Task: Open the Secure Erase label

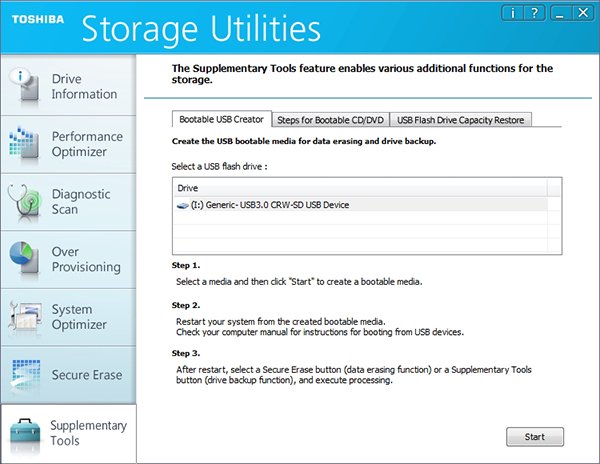Action: pyautogui.click(x=87, y=375)
